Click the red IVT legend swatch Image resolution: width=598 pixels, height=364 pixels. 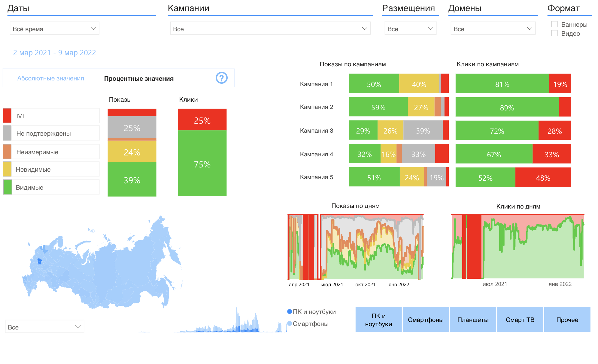click(x=7, y=116)
